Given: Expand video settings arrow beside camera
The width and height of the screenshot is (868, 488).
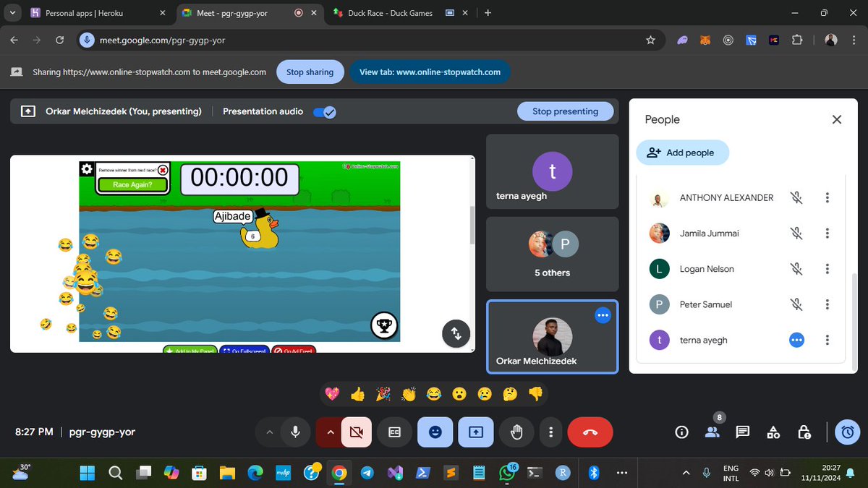Looking at the screenshot, I should coord(330,432).
